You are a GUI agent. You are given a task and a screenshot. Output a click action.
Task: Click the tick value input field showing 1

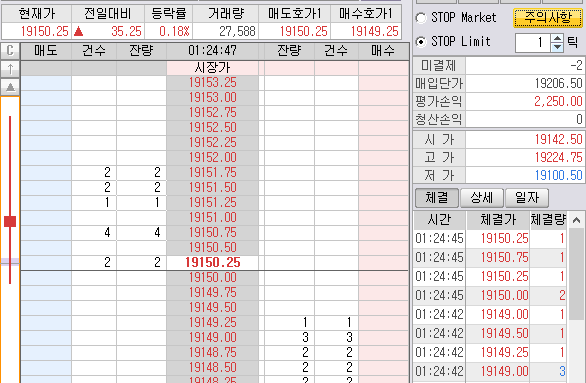(533, 43)
